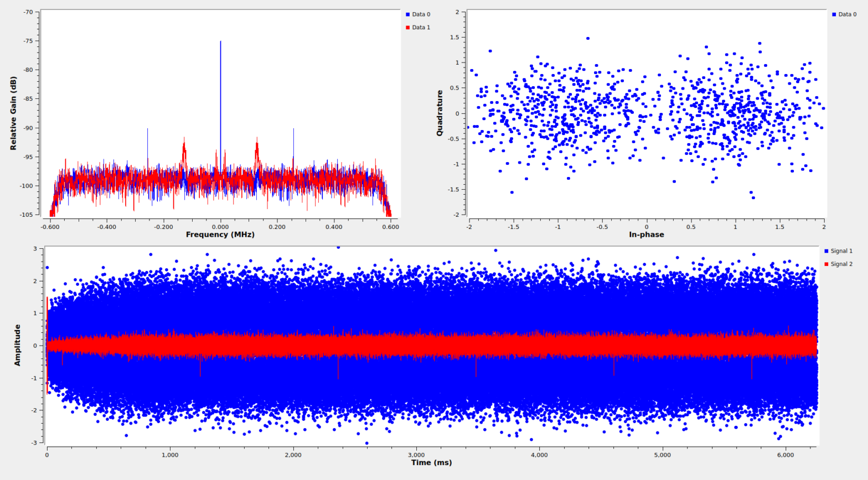This screenshot has width=868, height=480.
Task: Toggle the Data 0 legend entry in spectrum plot
Action: pos(421,14)
